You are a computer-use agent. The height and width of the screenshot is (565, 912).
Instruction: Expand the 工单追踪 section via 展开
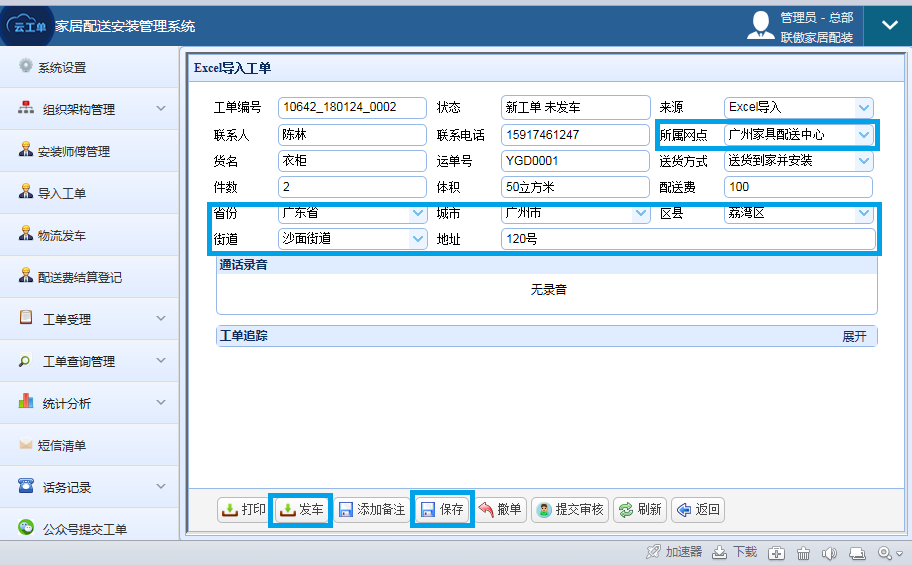point(854,336)
